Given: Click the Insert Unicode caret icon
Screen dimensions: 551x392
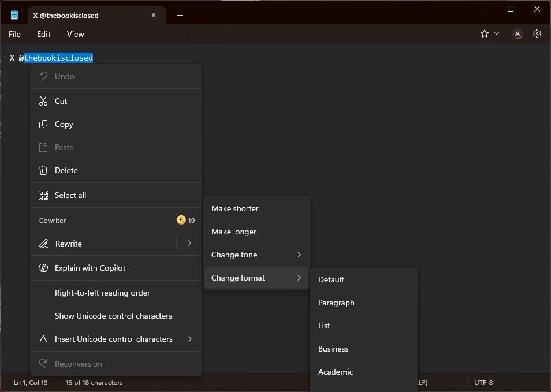Looking at the screenshot, I should pos(43,339).
